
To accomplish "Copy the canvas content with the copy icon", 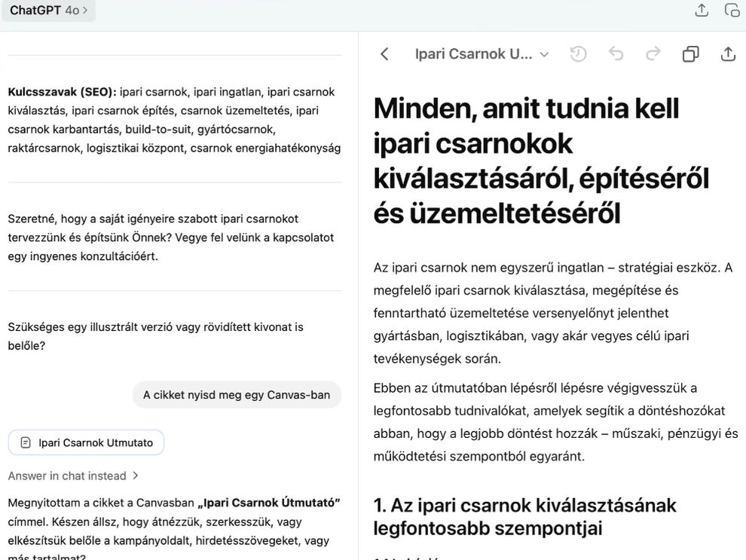I will click(690, 54).
